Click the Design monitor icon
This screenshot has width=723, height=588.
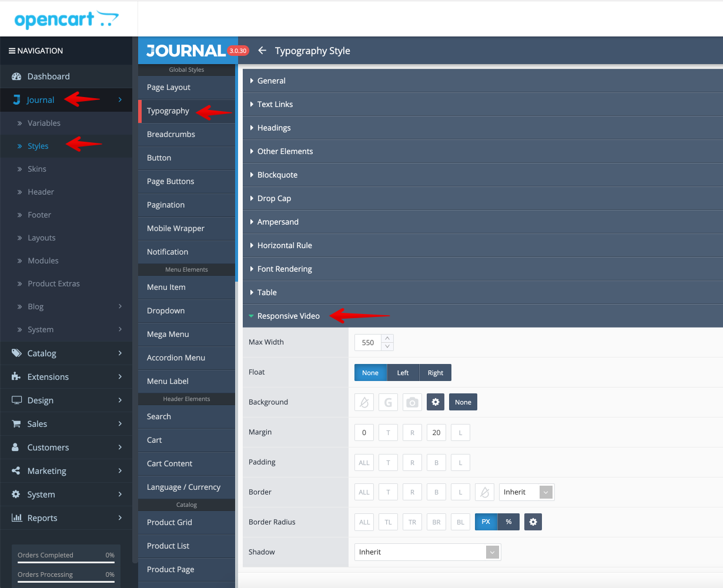point(16,400)
